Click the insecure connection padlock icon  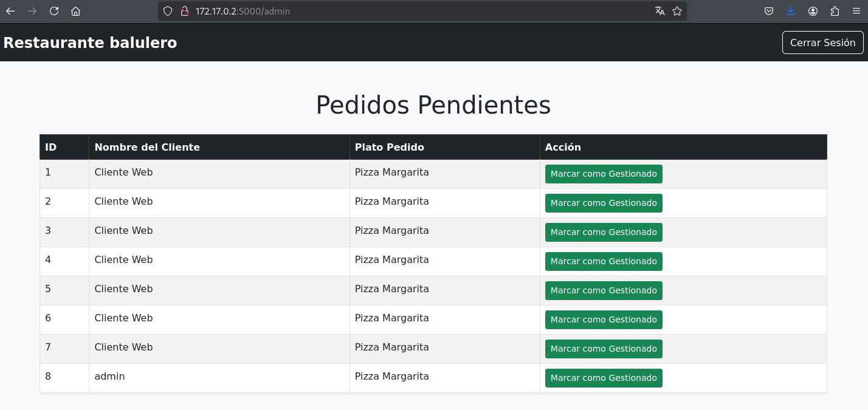184,11
